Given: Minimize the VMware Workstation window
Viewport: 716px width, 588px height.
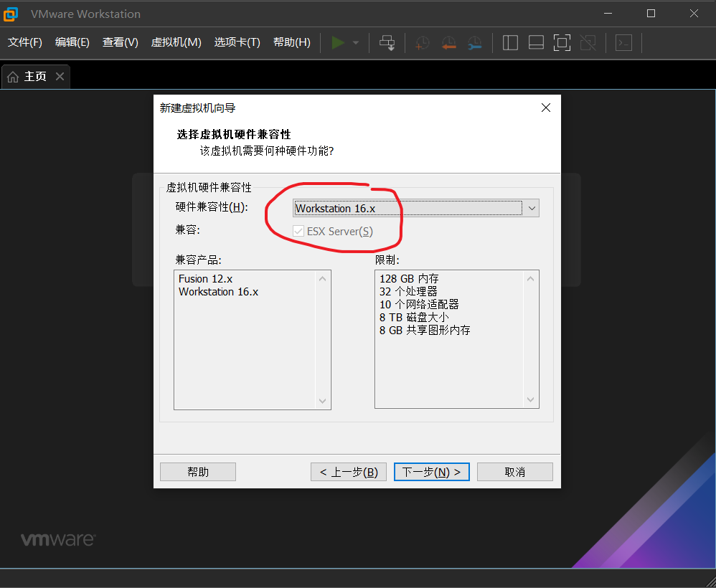Looking at the screenshot, I should (x=608, y=14).
